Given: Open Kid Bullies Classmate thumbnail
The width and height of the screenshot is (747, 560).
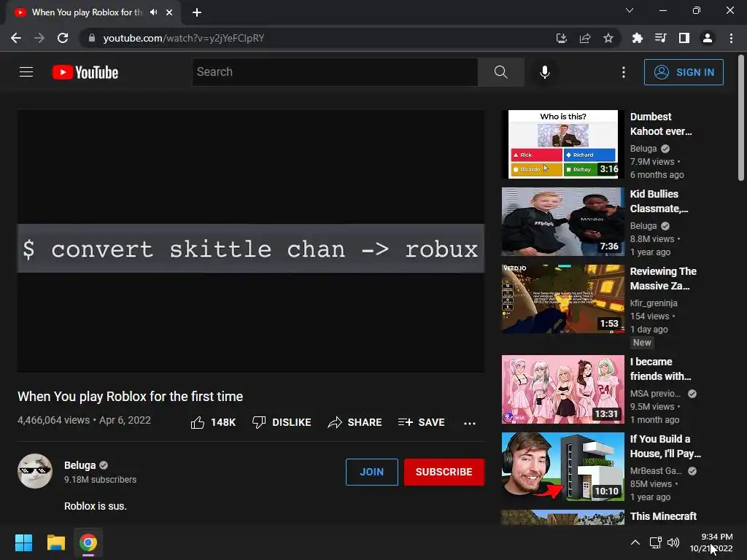Looking at the screenshot, I should click(562, 222).
